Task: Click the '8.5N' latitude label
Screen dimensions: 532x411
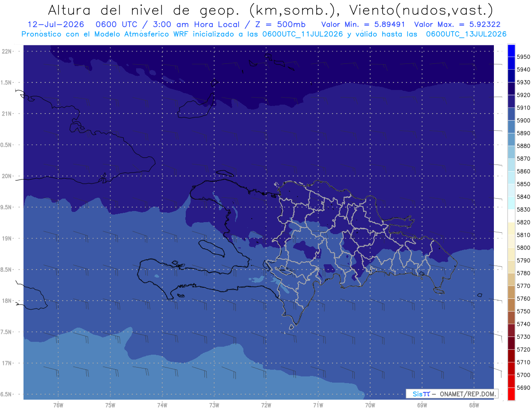Action: [x=7, y=270]
